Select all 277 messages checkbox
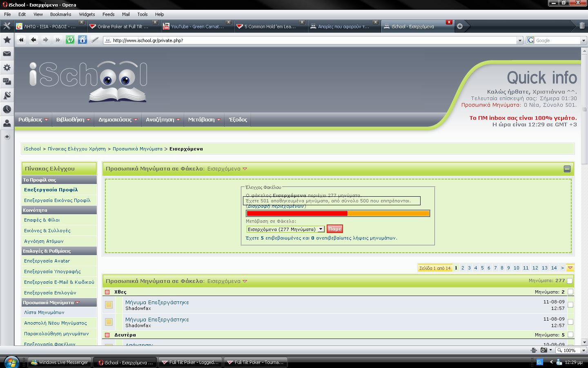 pos(570,281)
